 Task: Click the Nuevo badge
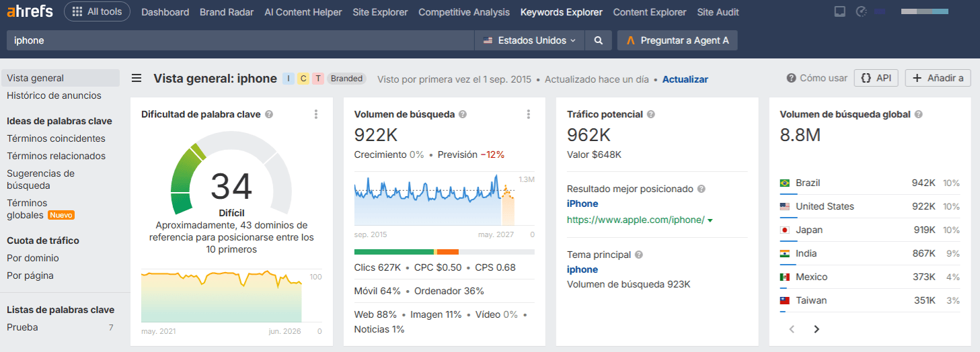(61, 215)
